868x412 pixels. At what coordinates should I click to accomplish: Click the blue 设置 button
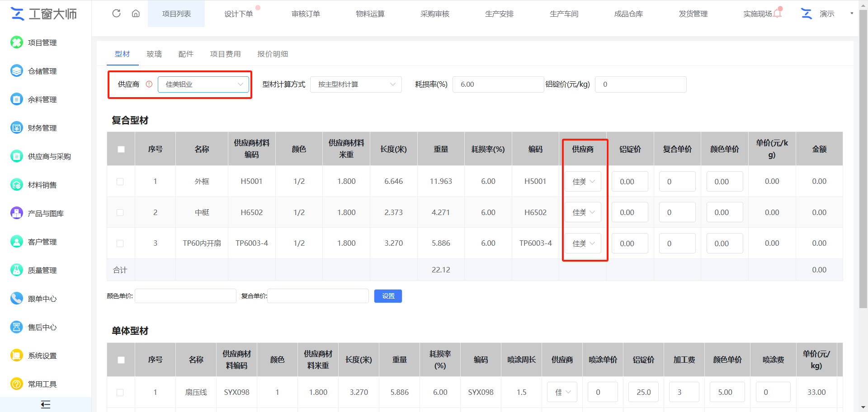click(388, 296)
